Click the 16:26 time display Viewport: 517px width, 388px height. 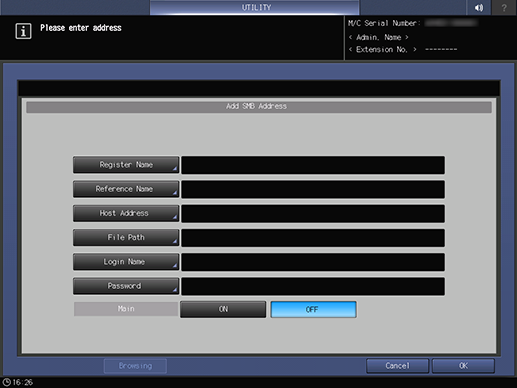[x=23, y=382]
